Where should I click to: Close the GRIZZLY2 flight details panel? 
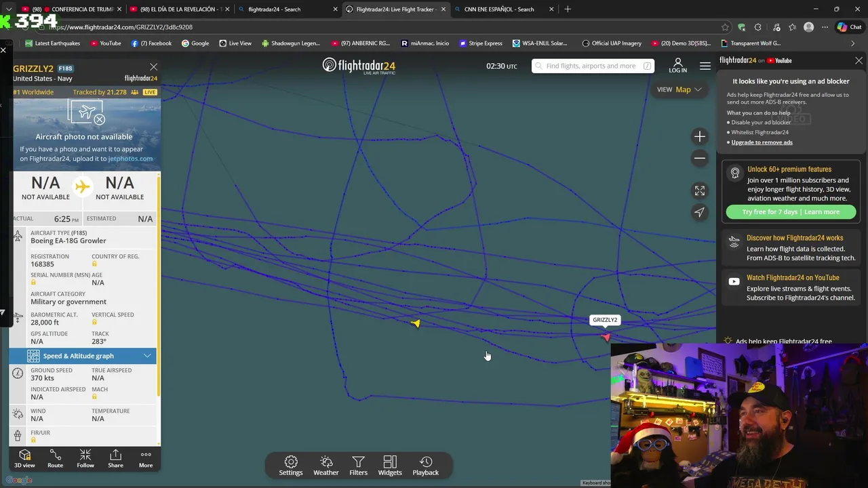154,67
